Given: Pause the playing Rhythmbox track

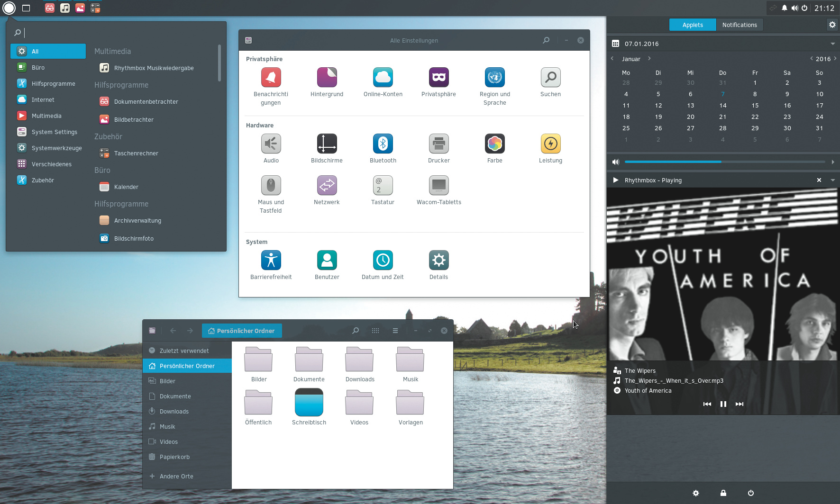Looking at the screenshot, I should 723,404.
